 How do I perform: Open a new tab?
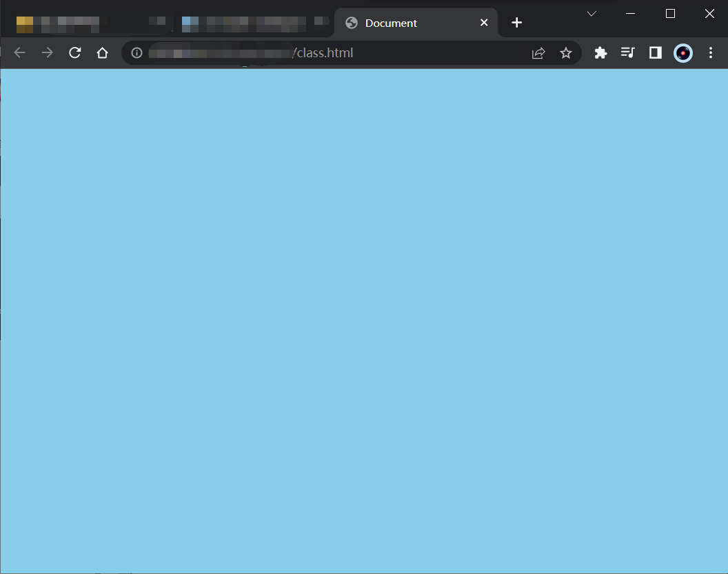pos(516,22)
